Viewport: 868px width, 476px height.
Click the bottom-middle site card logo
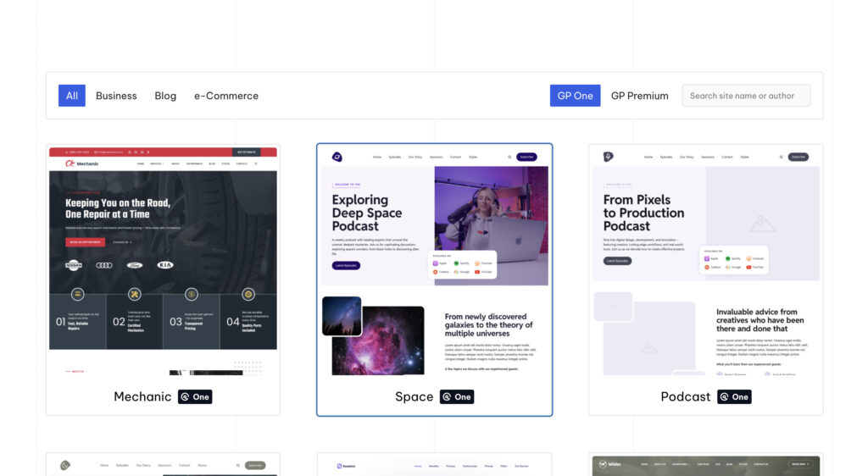click(346, 466)
